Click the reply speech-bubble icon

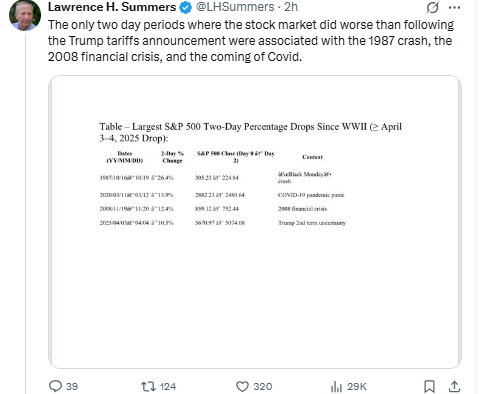55,386
